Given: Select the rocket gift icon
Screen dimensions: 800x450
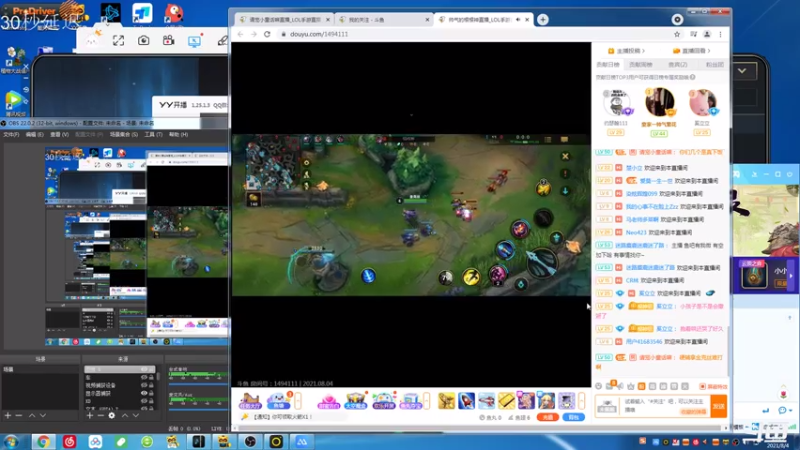Looking at the screenshot, I should 466,401.
